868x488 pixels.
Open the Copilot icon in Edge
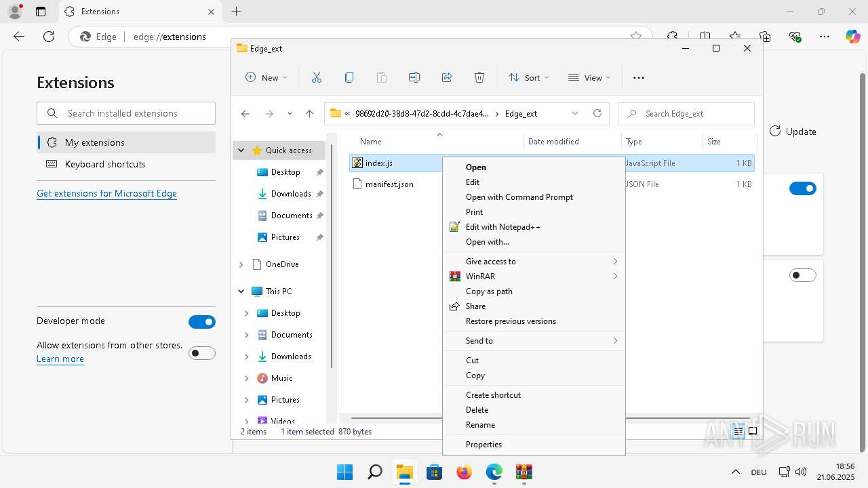(x=852, y=37)
